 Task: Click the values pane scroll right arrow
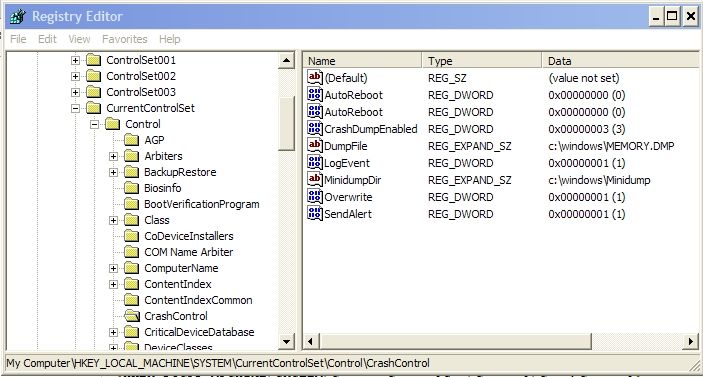point(691,342)
